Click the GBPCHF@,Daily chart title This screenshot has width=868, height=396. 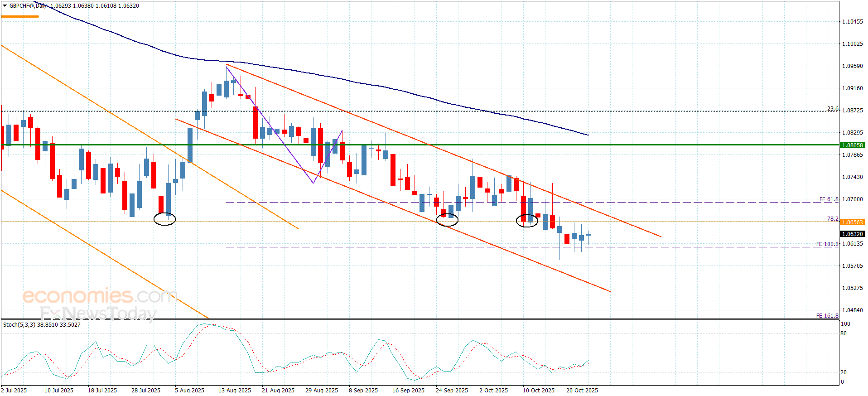tap(28, 6)
